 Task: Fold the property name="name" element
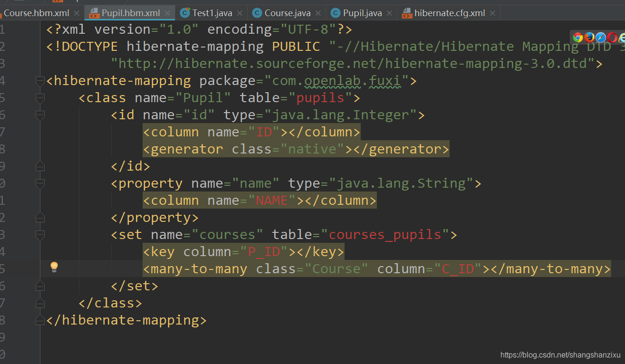[x=40, y=184]
